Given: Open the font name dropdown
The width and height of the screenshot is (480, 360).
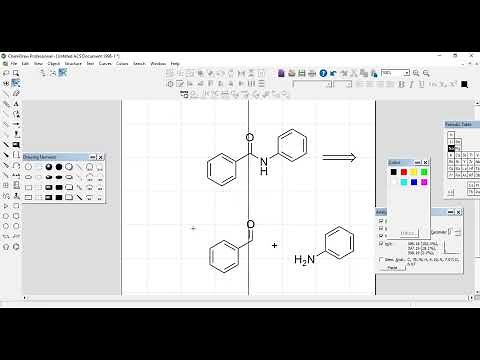Looking at the screenshot, I should [329, 84].
